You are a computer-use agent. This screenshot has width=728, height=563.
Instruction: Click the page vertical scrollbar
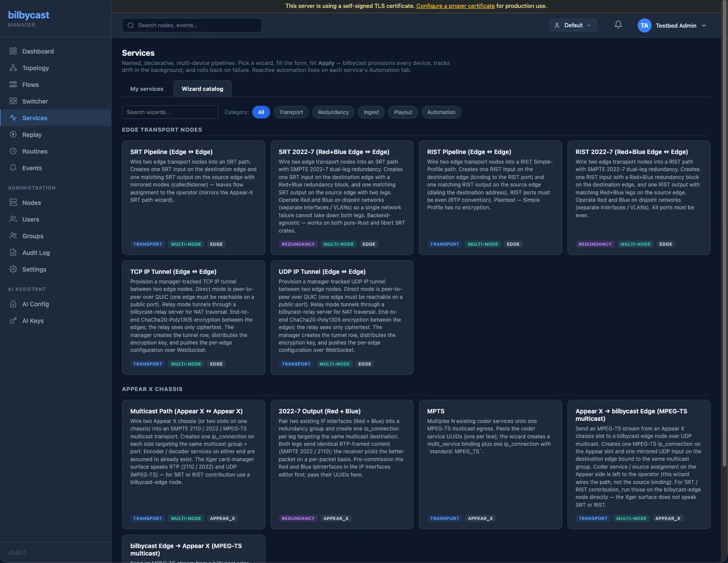[724, 233]
